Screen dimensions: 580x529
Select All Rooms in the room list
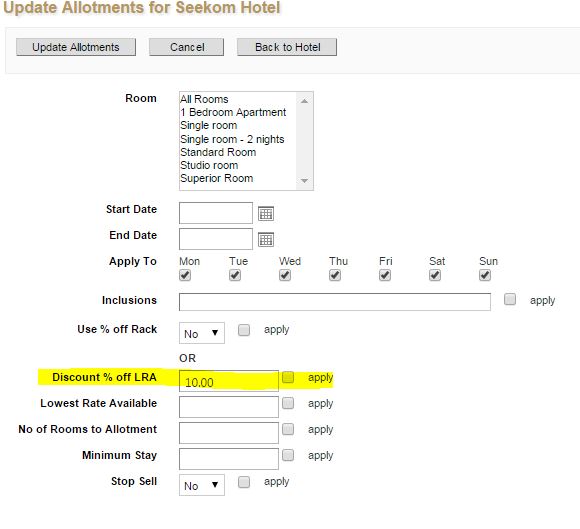tap(204, 99)
